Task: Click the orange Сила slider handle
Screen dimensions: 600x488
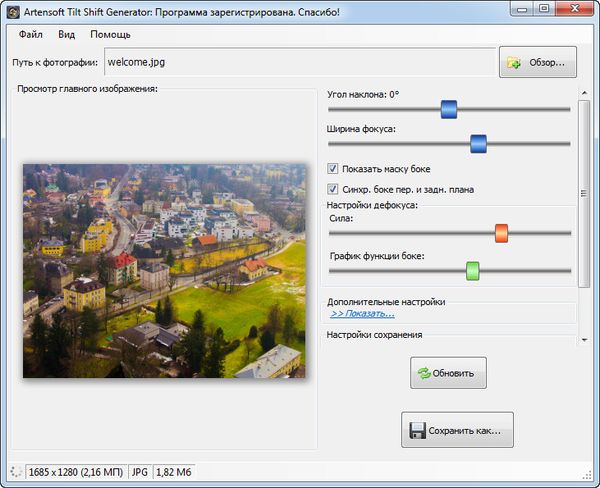Action: coord(501,233)
